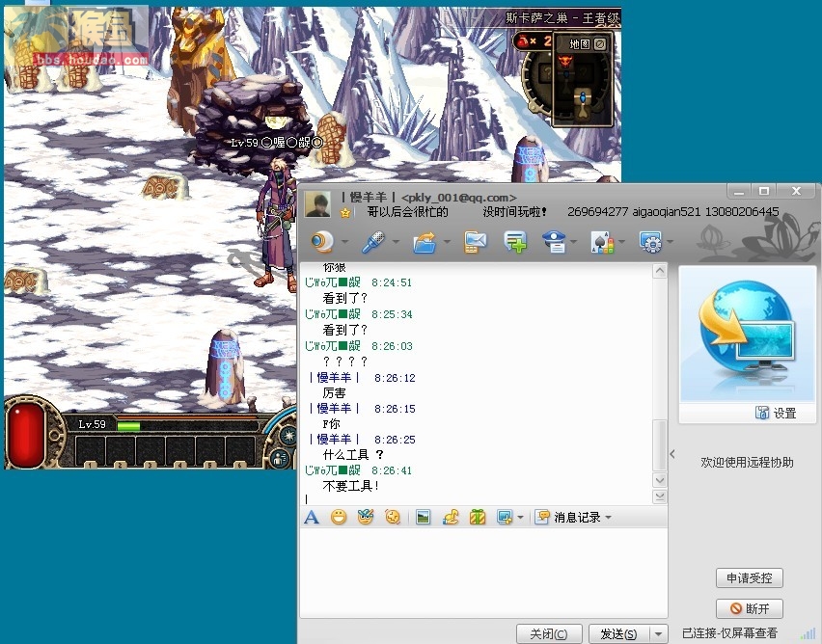Take a screenshot with the screen capture icon
This screenshot has height=644, width=822.
click(505, 517)
